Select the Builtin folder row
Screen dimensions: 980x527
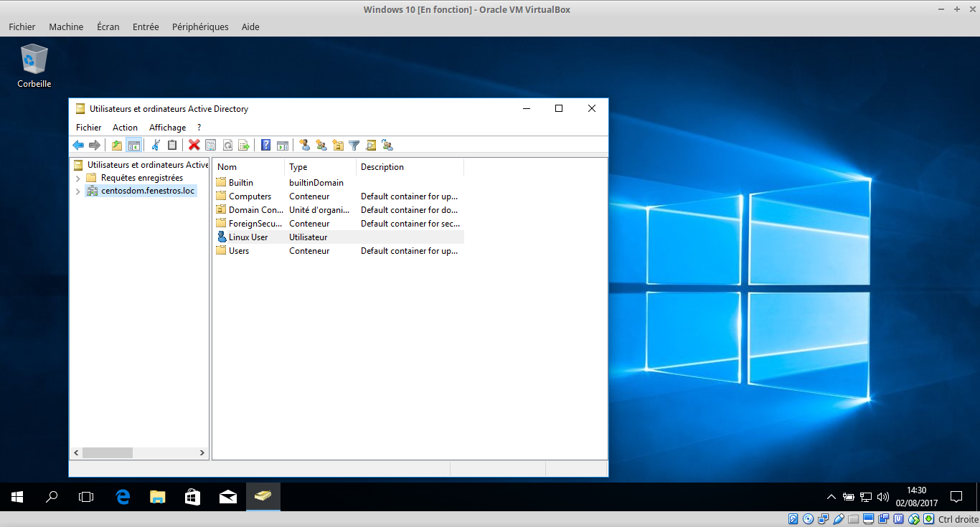point(339,183)
